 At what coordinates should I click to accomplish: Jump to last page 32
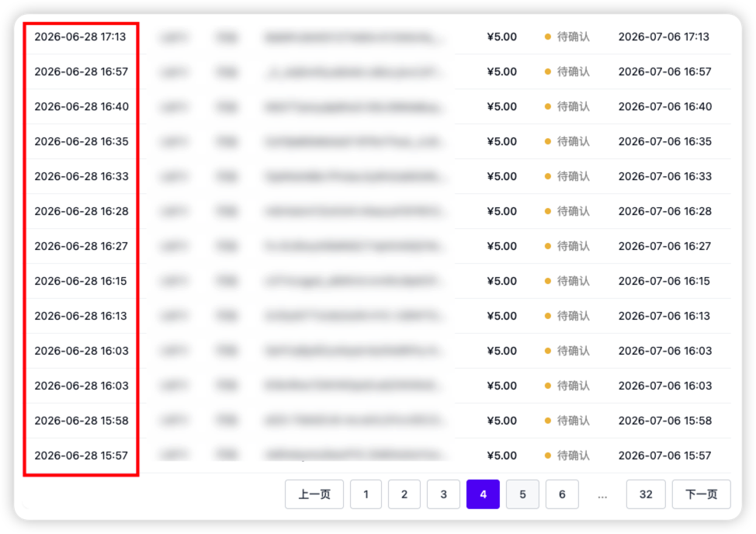click(646, 494)
